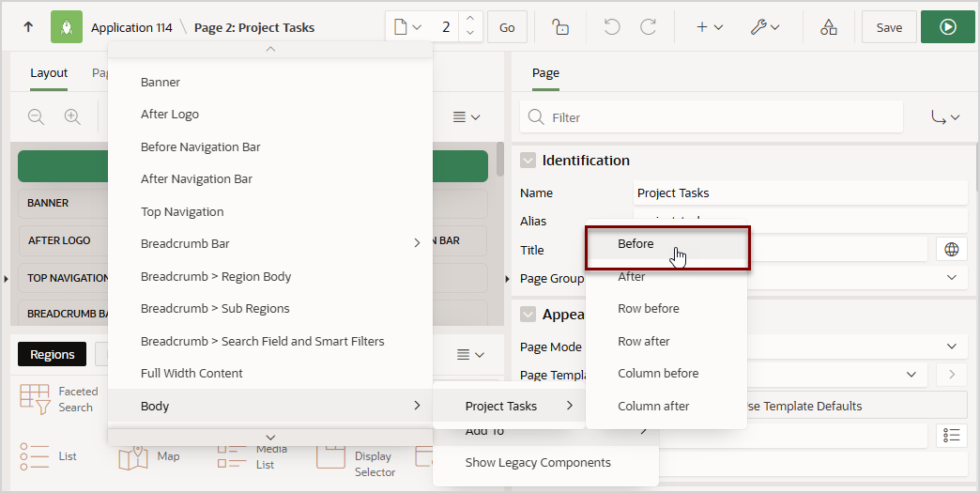Click the property Filter search field
The width and height of the screenshot is (980, 493).
click(x=712, y=116)
